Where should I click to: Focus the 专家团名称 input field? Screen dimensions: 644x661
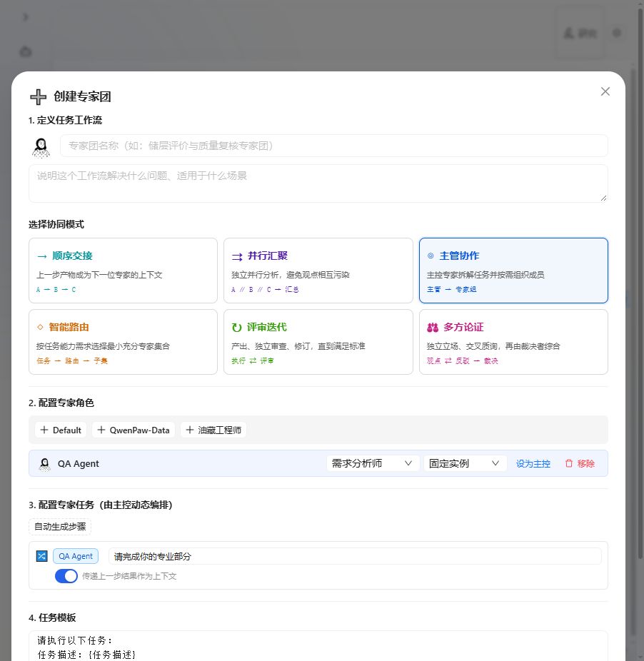click(333, 146)
